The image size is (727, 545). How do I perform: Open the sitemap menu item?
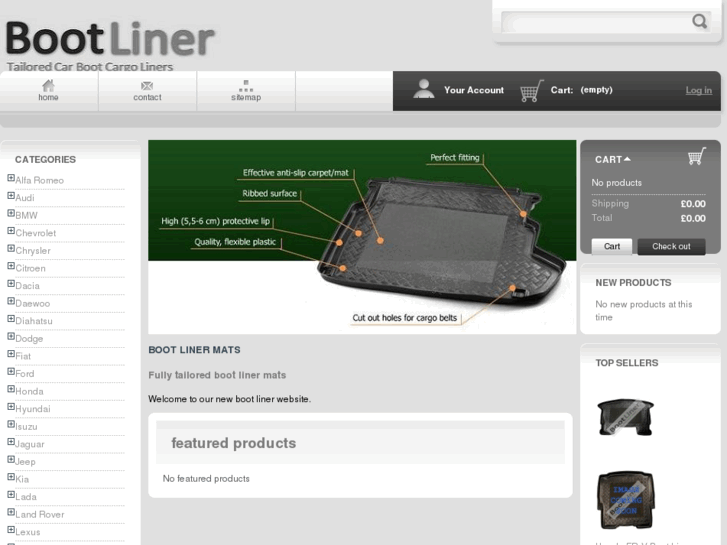246,90
